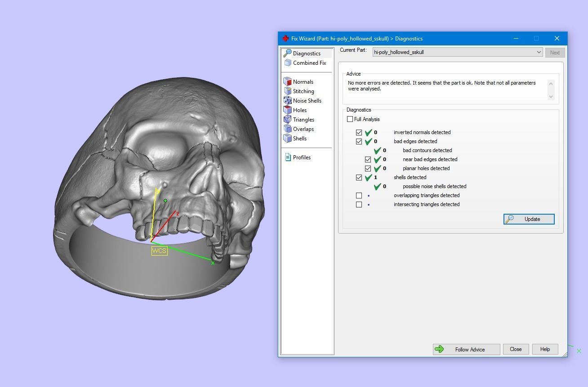The height and width of the screenshot is (387, 588).
Task: Enable overlapping triangles detected checkbox
Action: [359, 195]
